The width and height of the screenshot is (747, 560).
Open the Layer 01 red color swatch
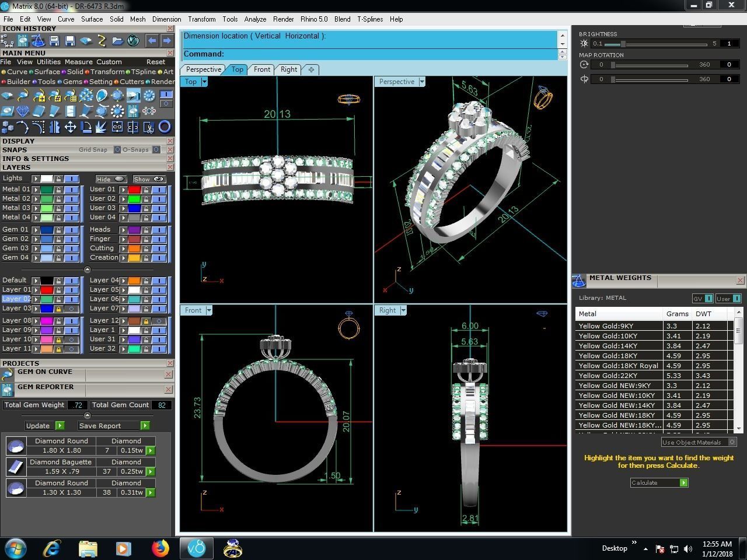click(46, 290)
